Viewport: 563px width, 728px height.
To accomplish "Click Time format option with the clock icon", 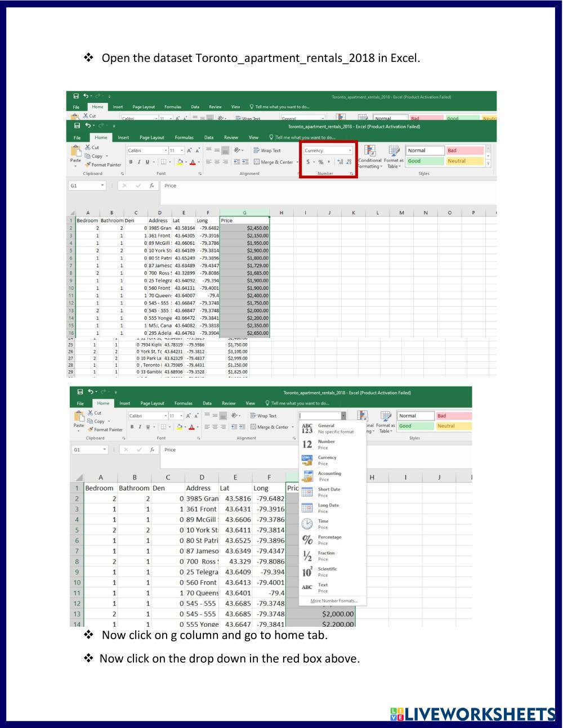I will (323, 524).
